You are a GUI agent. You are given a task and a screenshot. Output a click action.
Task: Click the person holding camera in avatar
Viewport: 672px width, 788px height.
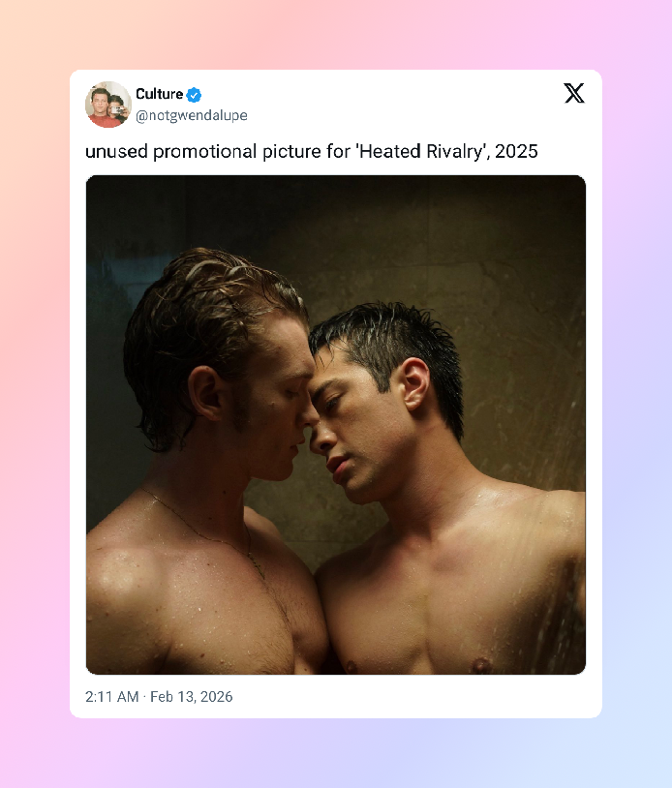click(119, 108)
